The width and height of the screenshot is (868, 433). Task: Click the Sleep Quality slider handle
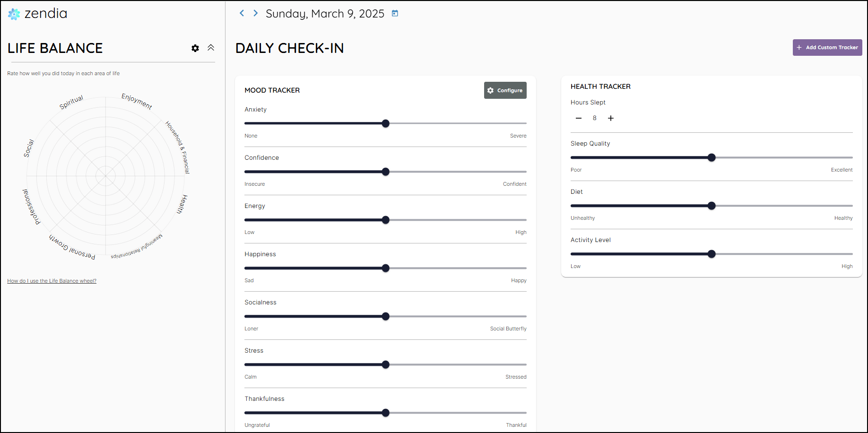pos(712,157)
